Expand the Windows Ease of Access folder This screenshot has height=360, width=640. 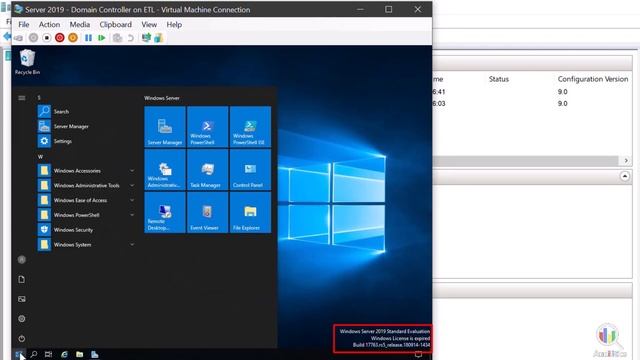(x=86, y=200)
